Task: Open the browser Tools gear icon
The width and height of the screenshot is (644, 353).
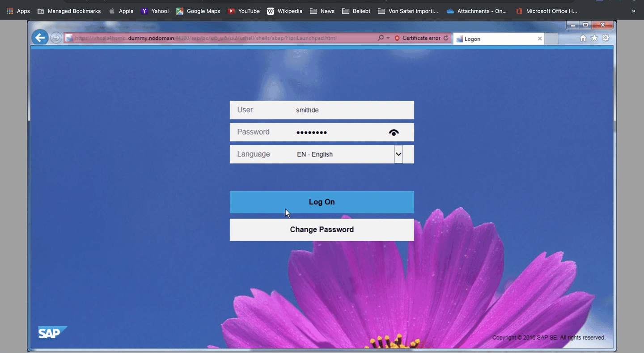Action: tap(606, 38)
